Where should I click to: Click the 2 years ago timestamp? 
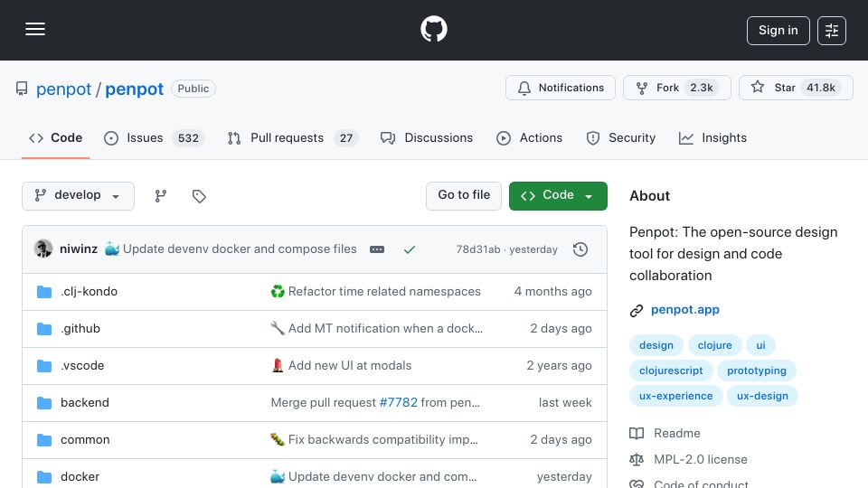559,366
